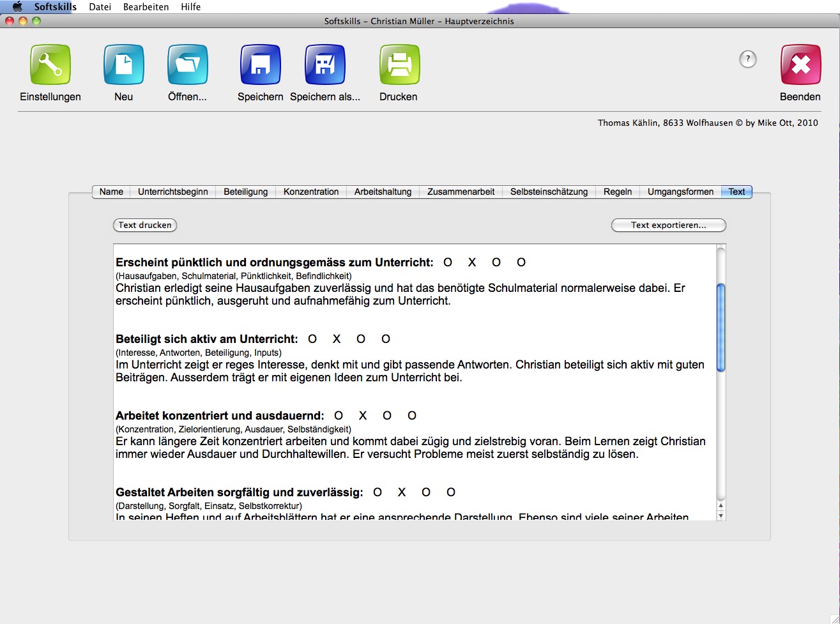This screenshot has height=624, width=840.
Task: Switch to the Name tab
Action: coord(111,192)
